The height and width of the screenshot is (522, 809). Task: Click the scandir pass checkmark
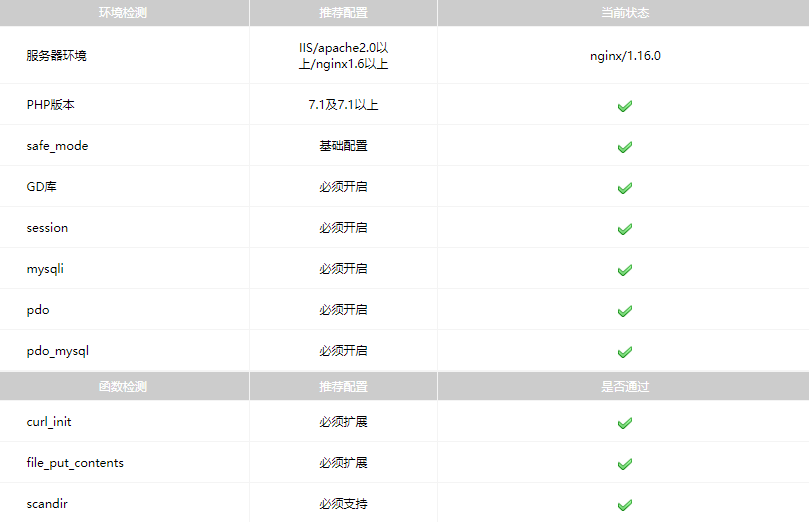click(x=624, y=504)
